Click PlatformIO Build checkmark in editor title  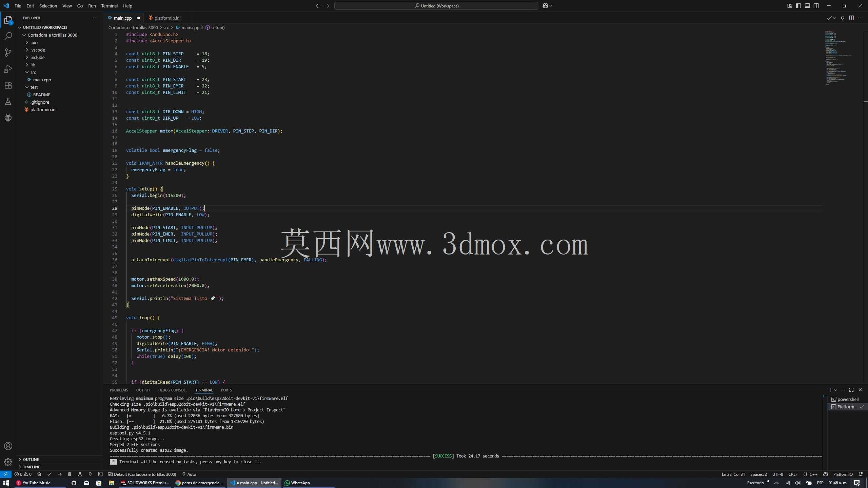point(829,18)
